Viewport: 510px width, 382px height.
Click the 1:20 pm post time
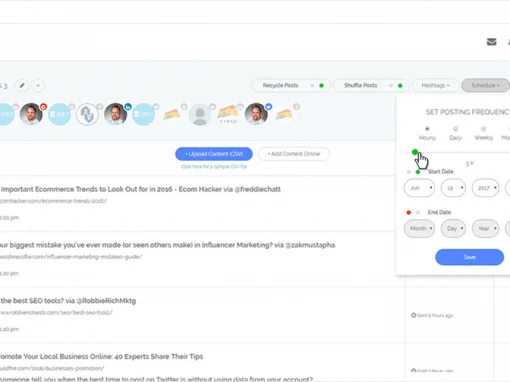pos(9,273)
